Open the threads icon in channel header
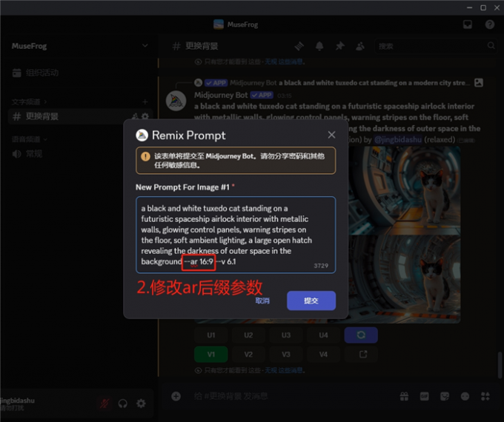The image size is (504, 422). click(x=299, y=46)
